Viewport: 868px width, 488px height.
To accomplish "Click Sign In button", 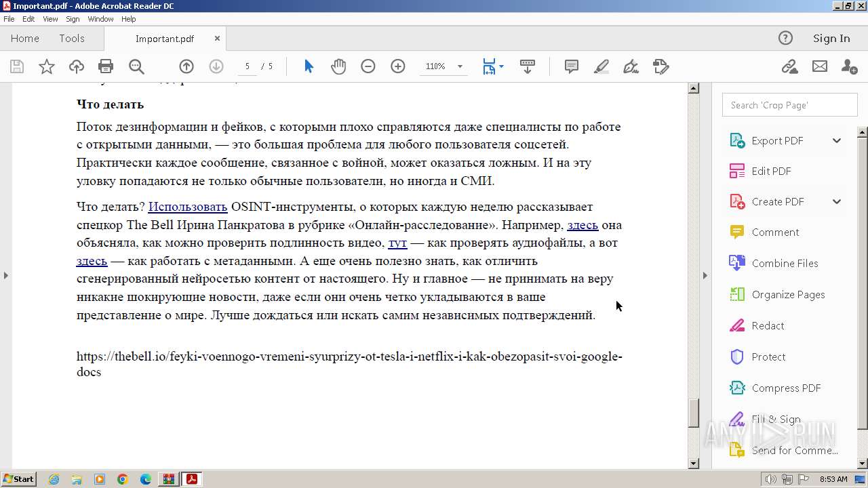I will pos(831,38).
